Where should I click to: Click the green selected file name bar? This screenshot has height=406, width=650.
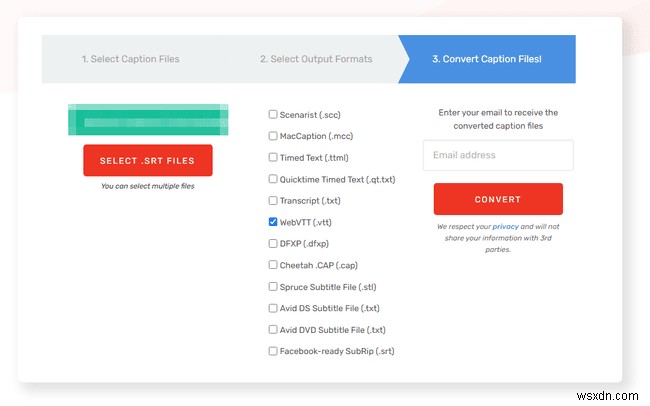pyautogui.click(x=148, y=120)
